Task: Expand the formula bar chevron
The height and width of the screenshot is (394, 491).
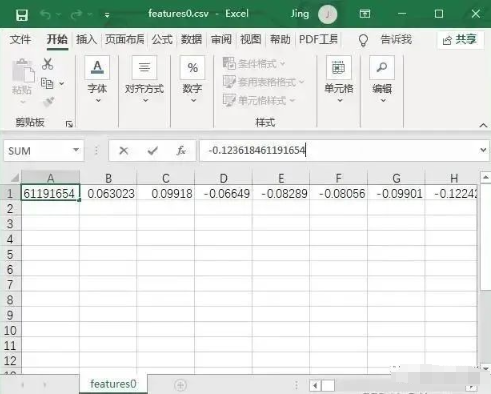Action: click(x=483, y=150)
